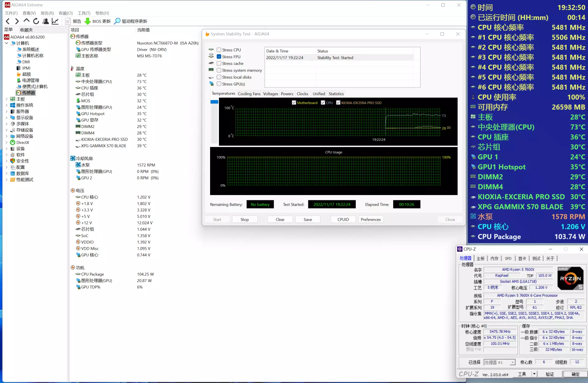Click the Back navigation arrow in toolbar

[x=8, y=21]
